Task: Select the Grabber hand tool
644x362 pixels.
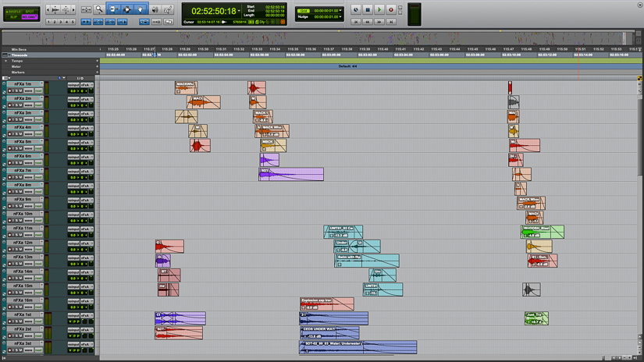Action: (141, 9)
